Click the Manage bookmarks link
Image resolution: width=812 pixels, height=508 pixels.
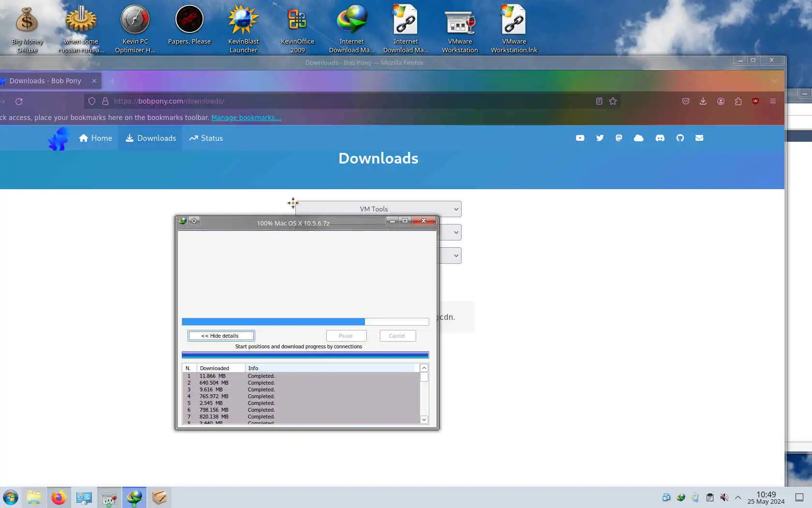[x=246, y=118]
